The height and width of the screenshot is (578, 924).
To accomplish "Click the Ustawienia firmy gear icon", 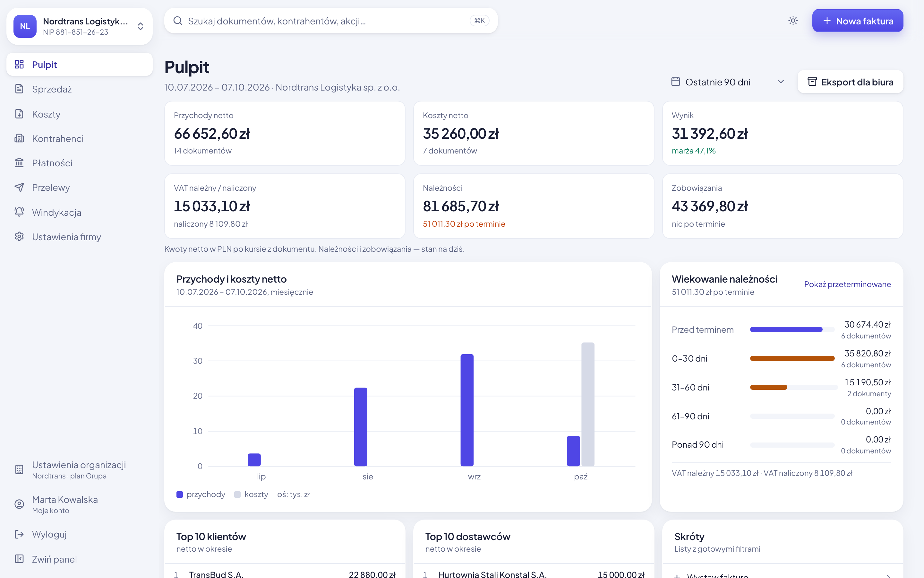I will point(19,237).
